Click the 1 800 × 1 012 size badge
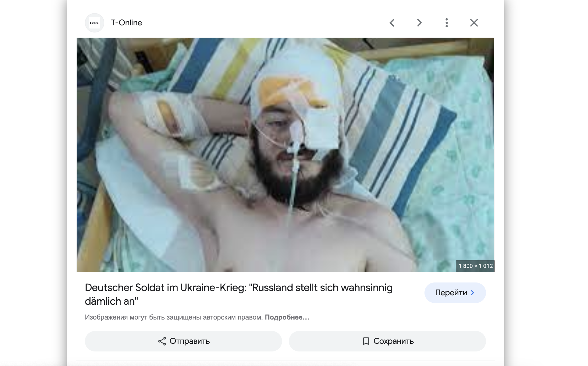Screen dimensions: 588x366 [475, 266]
